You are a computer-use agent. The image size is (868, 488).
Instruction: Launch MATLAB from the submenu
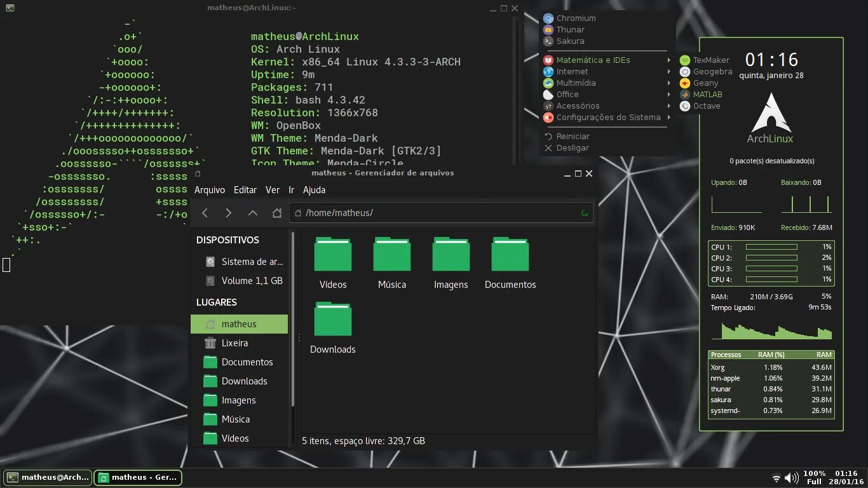(702, 95)
